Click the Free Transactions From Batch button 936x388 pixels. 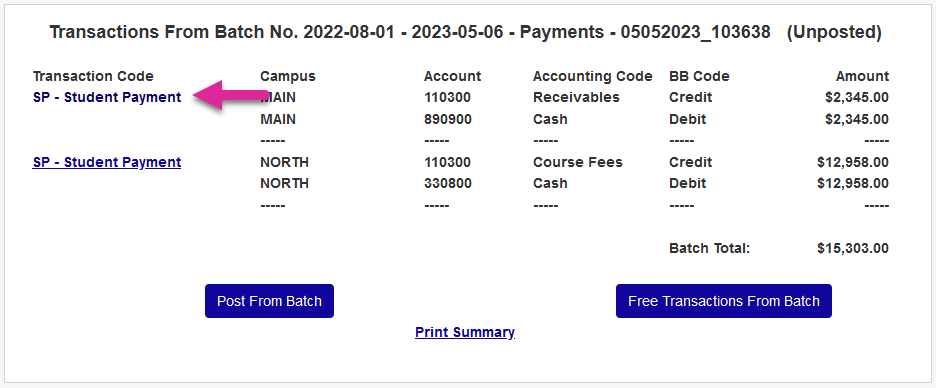(723, 301)
